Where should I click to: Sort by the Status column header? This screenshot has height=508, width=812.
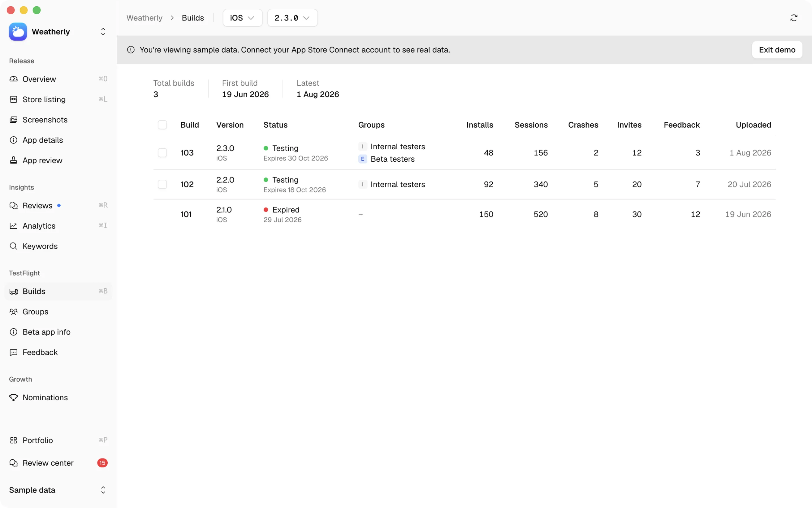point(275,125)
